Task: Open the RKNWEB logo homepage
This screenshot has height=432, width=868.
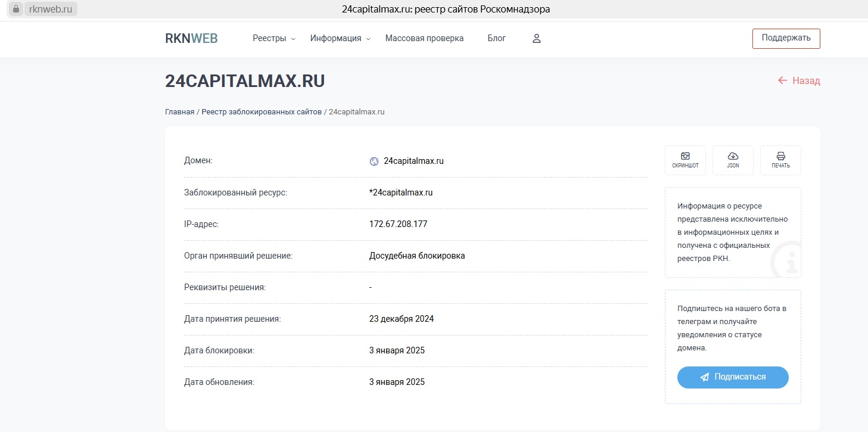Action: coord(191,39)
